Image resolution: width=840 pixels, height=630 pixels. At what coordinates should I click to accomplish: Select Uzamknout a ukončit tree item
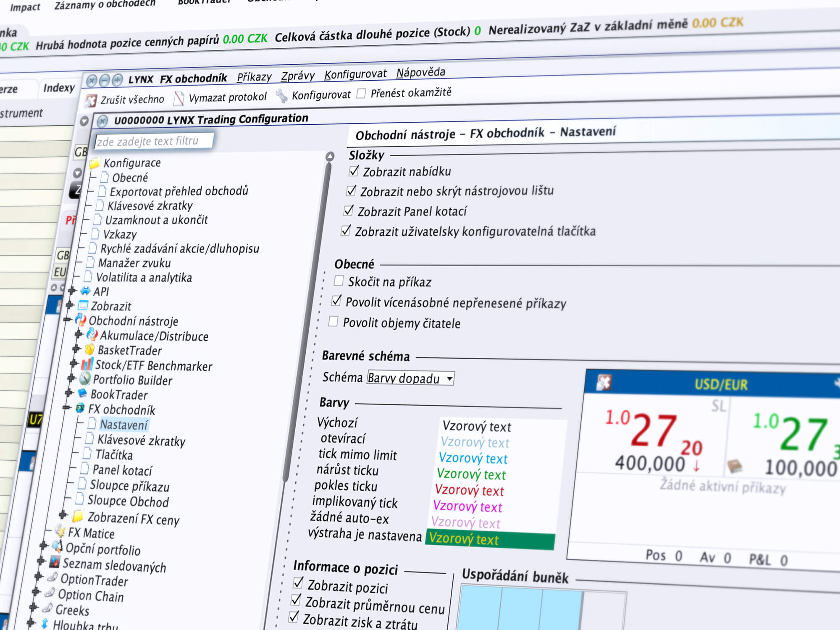(157, 220)
